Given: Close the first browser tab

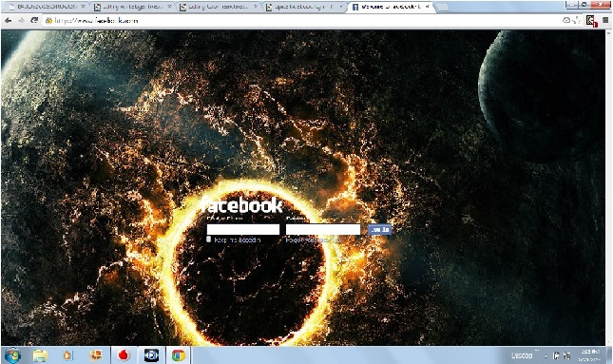Looking at the screenshot, I should pos(83,7).
